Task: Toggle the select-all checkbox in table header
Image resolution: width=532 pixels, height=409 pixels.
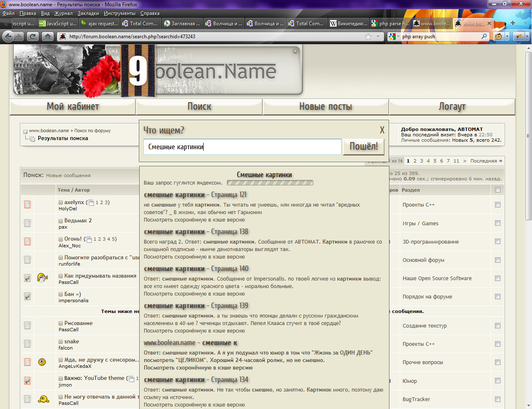Action: coord(498,190)
